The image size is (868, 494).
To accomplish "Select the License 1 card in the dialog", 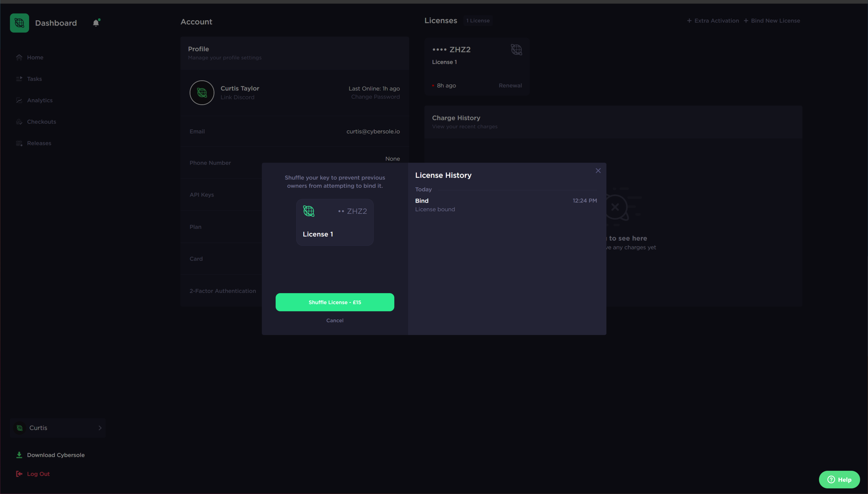I will click(335, 222).
